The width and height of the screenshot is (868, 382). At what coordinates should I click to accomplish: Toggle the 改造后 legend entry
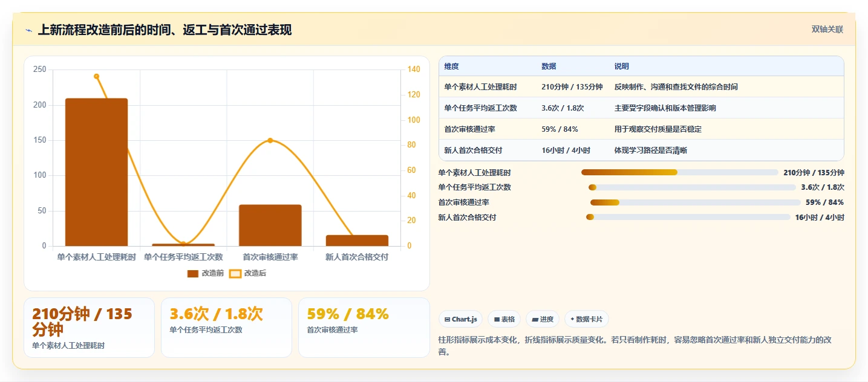click(247, 273)
